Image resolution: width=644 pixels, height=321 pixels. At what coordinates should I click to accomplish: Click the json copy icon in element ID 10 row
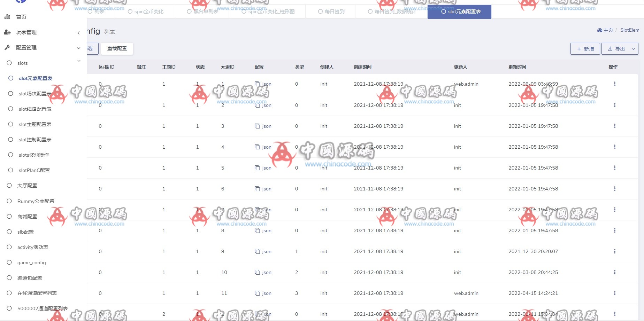click(x=257, y=272)
